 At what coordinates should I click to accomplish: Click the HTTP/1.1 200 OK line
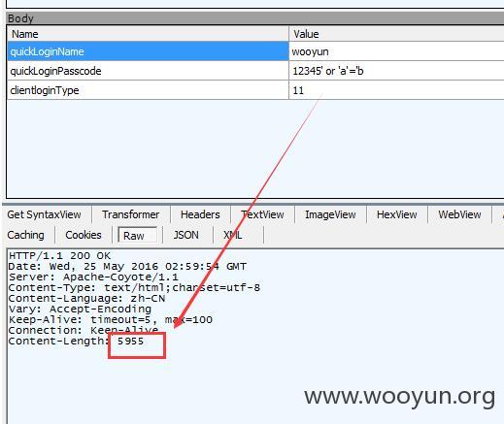[59, 256]
